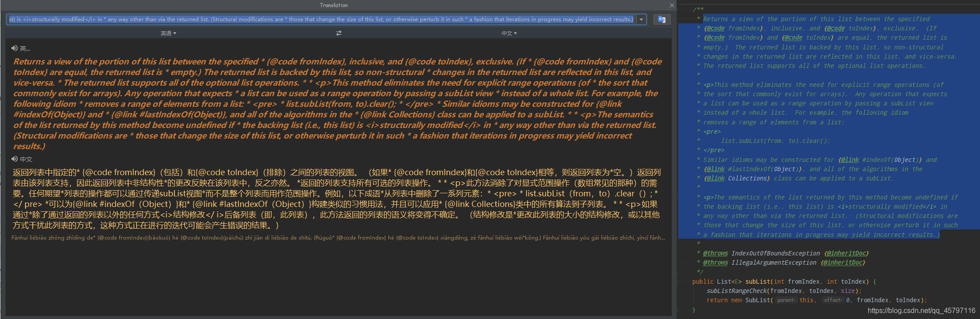980x319 pixels.
Task: Click the pinyin transliteration line
Action: pos(338,237)
